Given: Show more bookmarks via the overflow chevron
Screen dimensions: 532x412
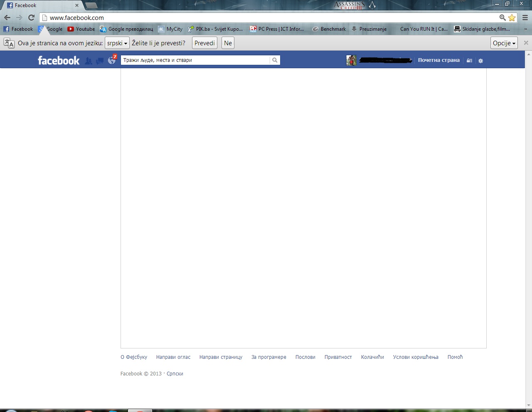Looking at the screenshot, I should click(526, 29).
